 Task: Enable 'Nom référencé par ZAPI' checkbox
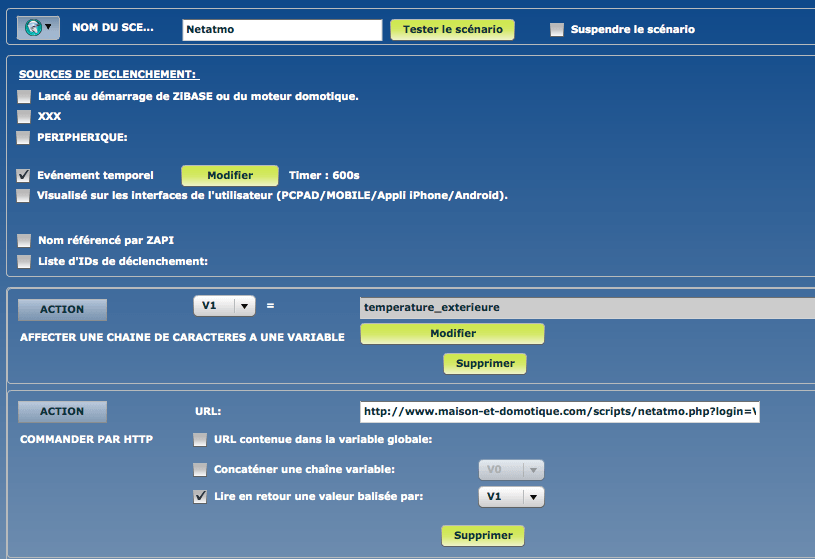[24, 240]
